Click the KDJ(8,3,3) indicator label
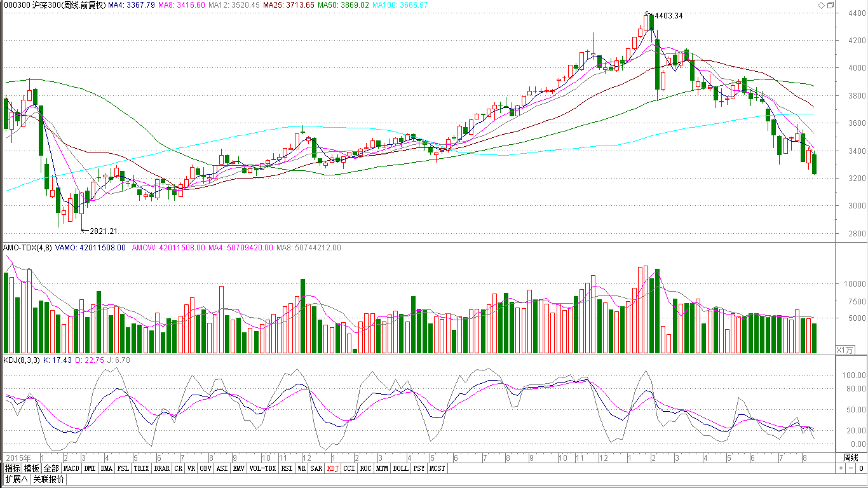The image size is (868, 488). click(x=22, y=360)
